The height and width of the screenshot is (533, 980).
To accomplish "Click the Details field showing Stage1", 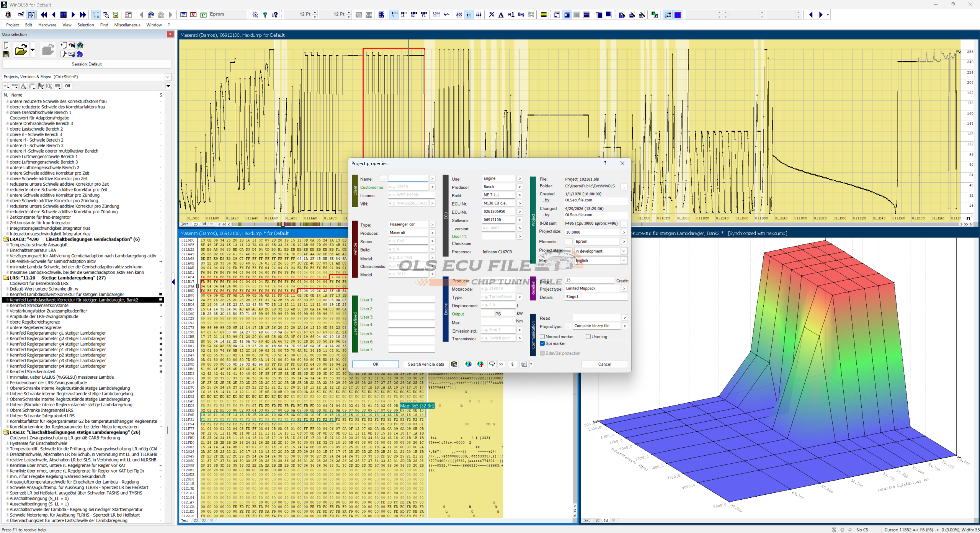I will 596,297.
